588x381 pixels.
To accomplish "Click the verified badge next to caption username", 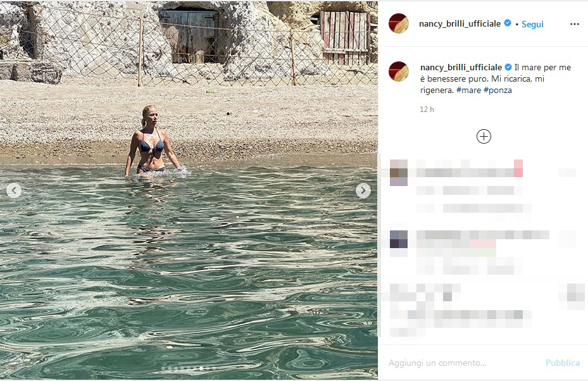I will click(508, 68).
